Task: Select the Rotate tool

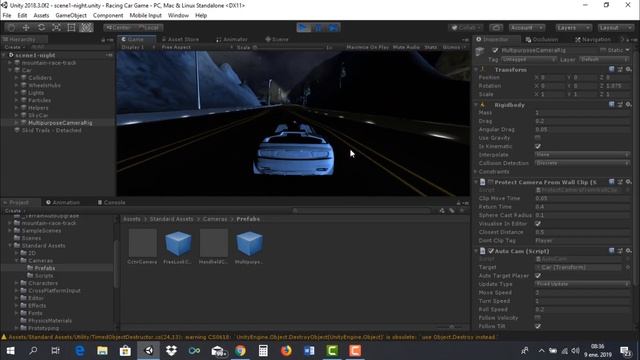Action: (41, 27)
